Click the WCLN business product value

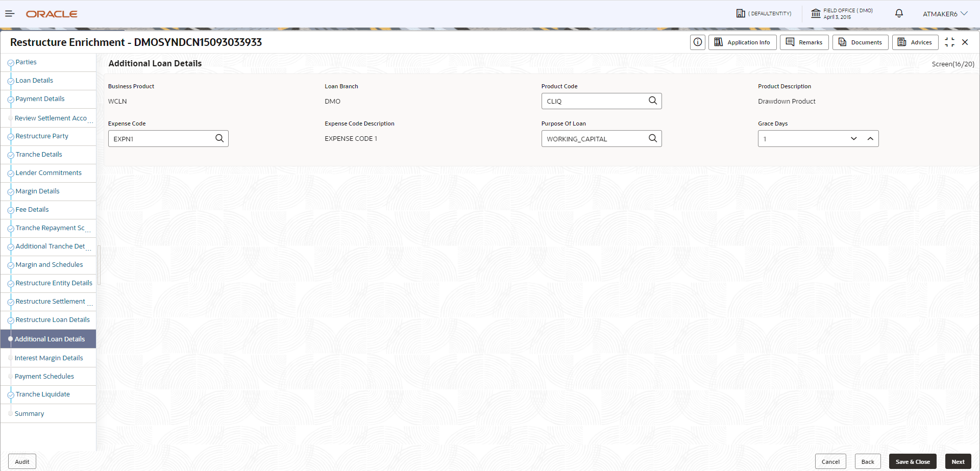click(x=117, y=101)
